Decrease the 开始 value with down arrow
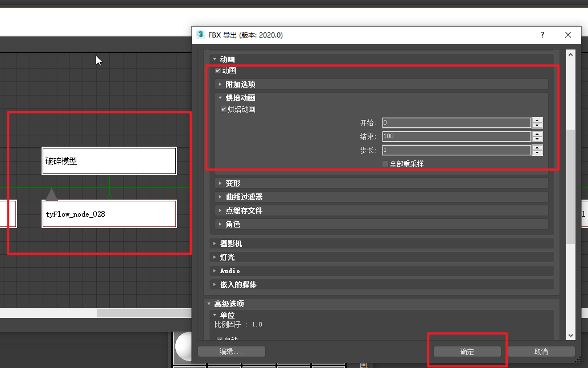Image resolution: width=588 pixels, height=368 pixels. (x=537, y=125)
